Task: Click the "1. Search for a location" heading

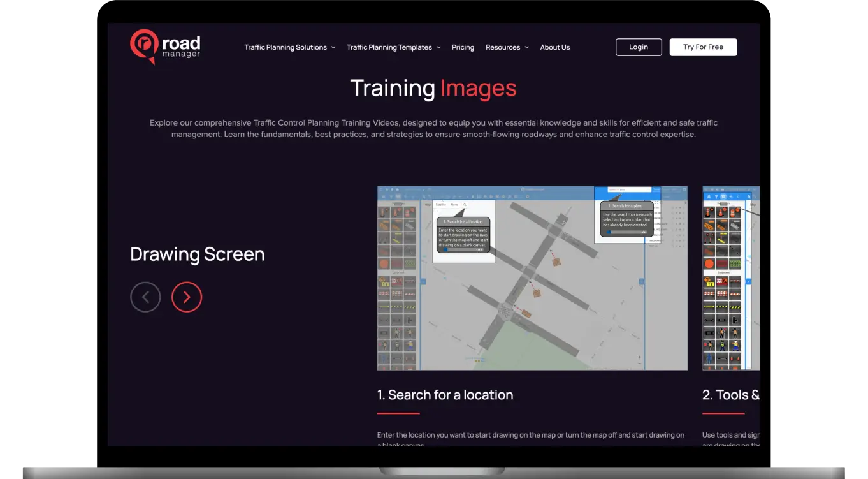Action: [445, 395]
